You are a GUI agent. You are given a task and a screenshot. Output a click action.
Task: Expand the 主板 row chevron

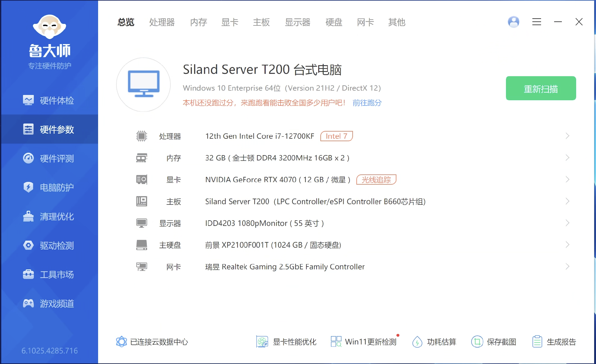[567, 201]
